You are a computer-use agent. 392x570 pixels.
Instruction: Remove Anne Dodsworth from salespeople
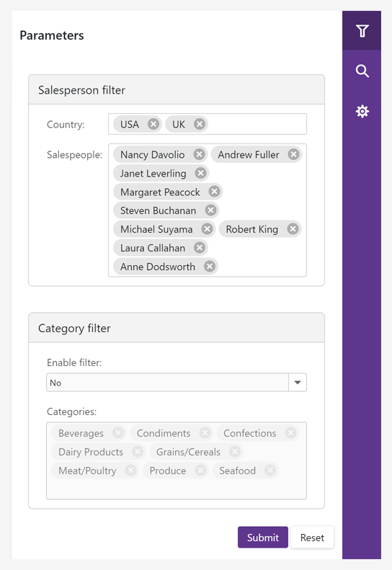tap(210, 267)
